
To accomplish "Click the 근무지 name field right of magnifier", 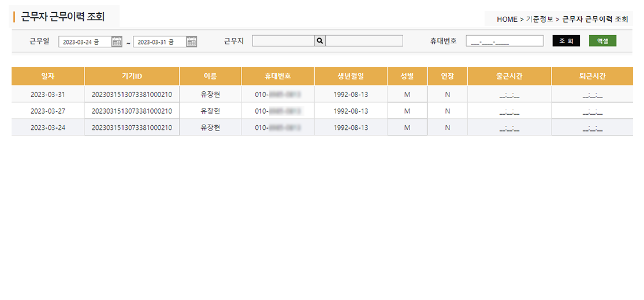I will click(x=364, y=41).
